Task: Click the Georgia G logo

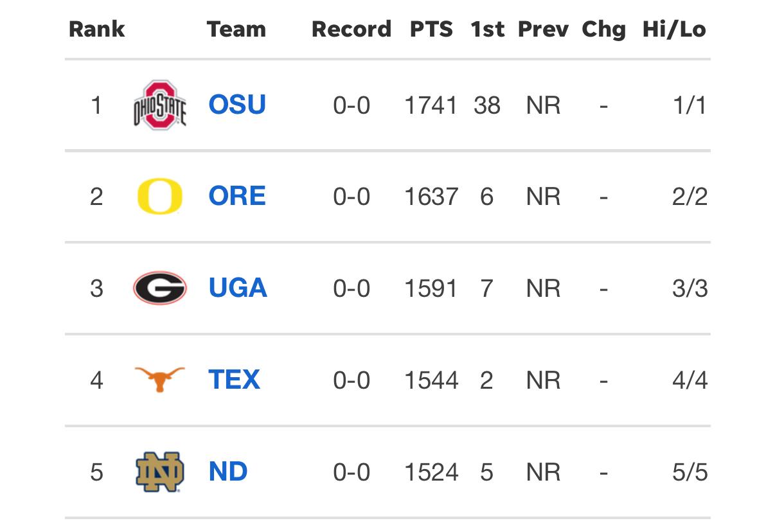Action: pos(160,288)
